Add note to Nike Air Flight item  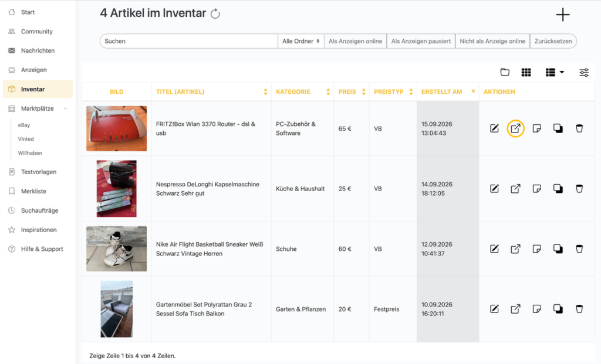(x=536, y=249)
